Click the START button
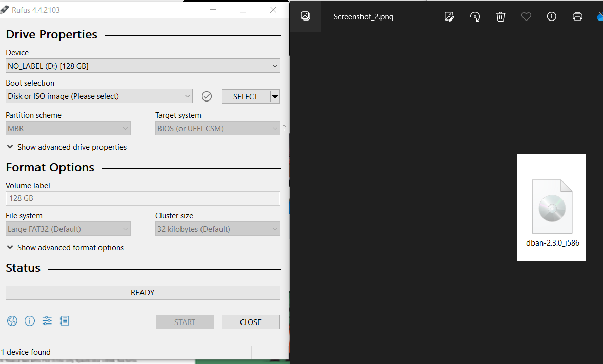Image resolution: width=603 pixels, height=364 pixels. (185, 322)
